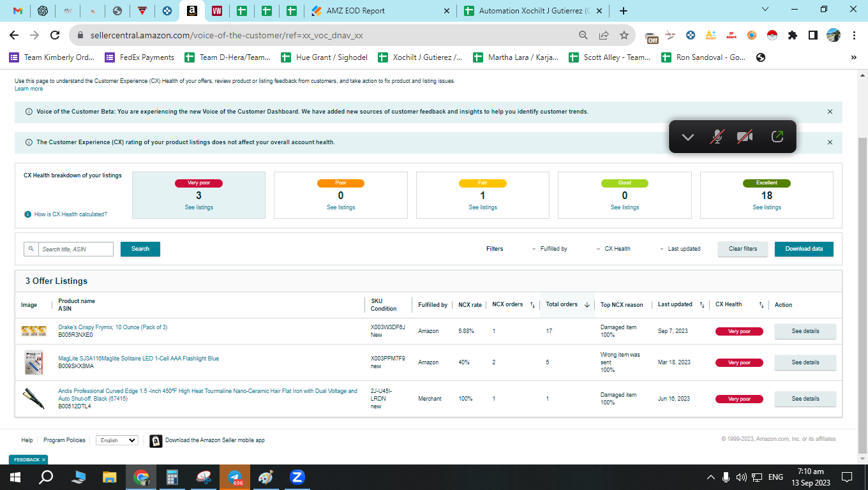Open the Team Kimberly Ord bookmark
This screenshot has height=490, width=868.
coord(52,57)
